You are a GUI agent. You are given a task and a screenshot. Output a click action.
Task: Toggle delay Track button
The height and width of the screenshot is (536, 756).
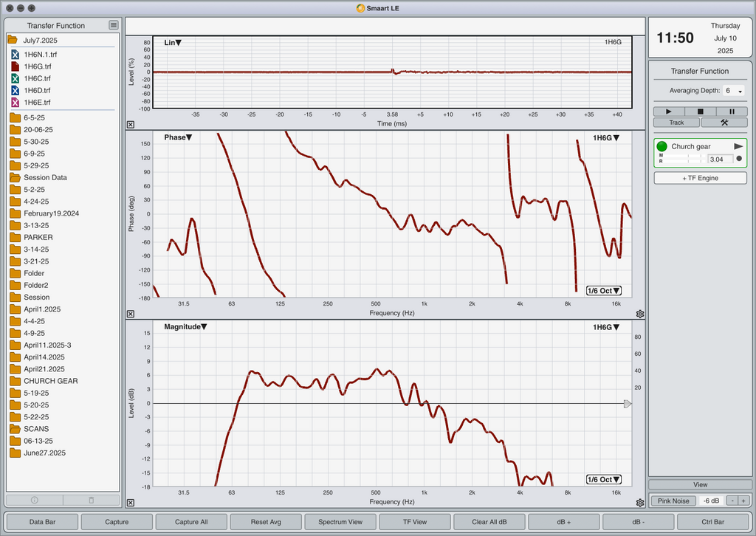pos(676,123)
